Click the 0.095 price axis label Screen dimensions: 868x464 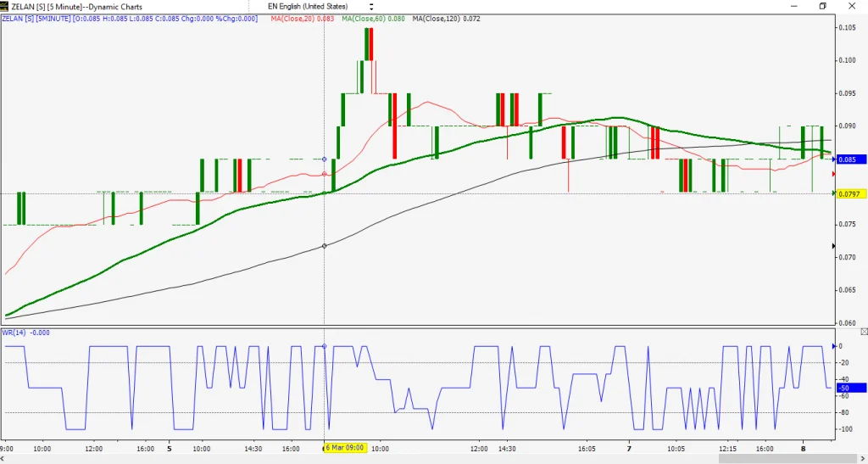point(848,93)
